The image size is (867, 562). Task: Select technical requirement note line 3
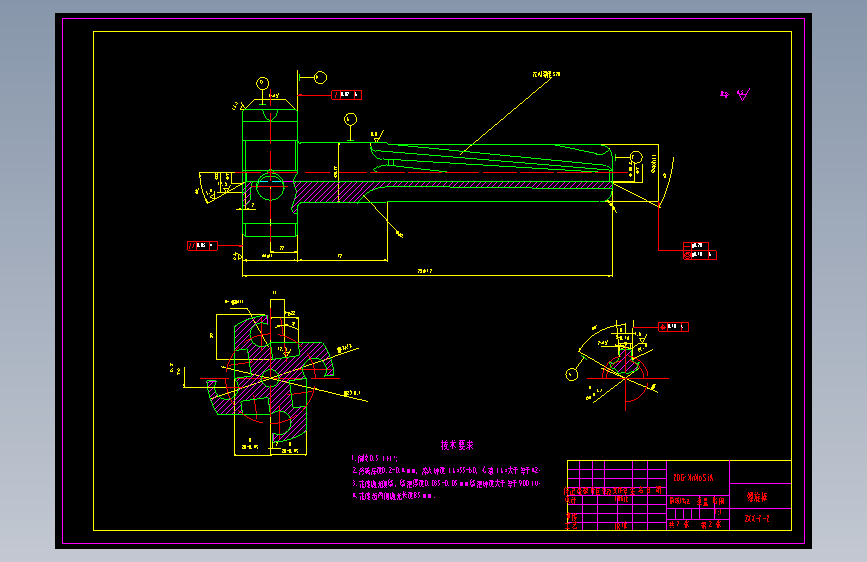[x=446, y=483]
